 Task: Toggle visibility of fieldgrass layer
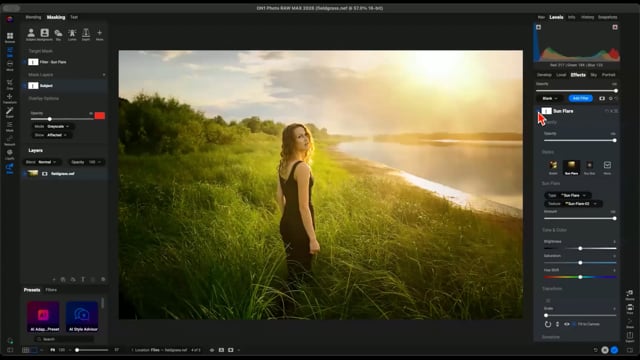pyautogui.click(x=25, y=173)
